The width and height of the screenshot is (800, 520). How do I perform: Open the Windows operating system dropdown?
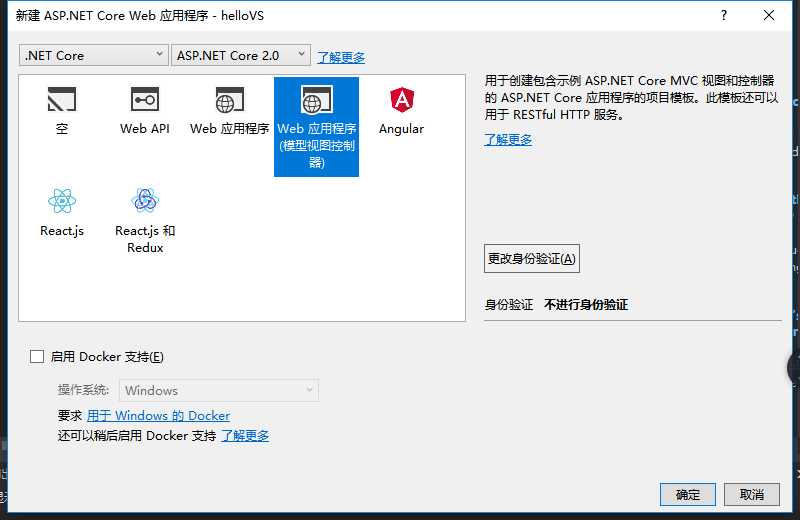219,390
